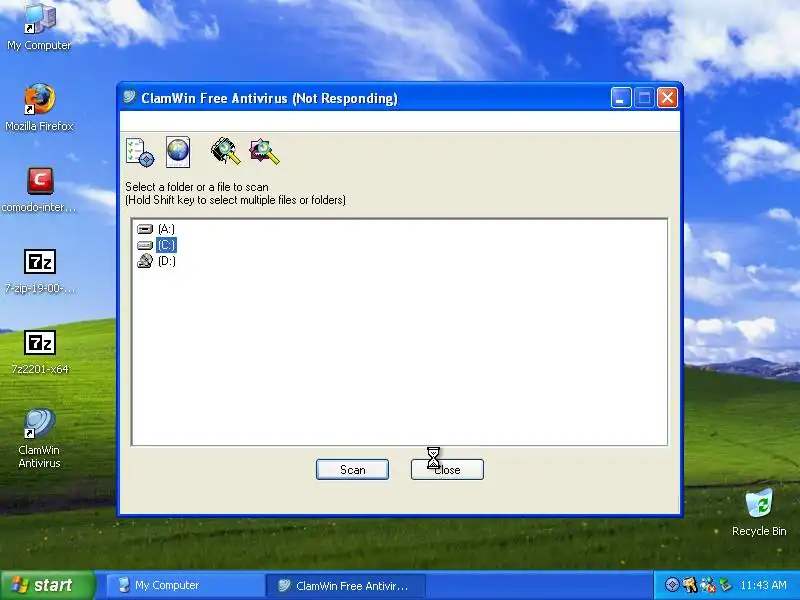Click the hard disk icon beside (C:)

tap(145, 245)
